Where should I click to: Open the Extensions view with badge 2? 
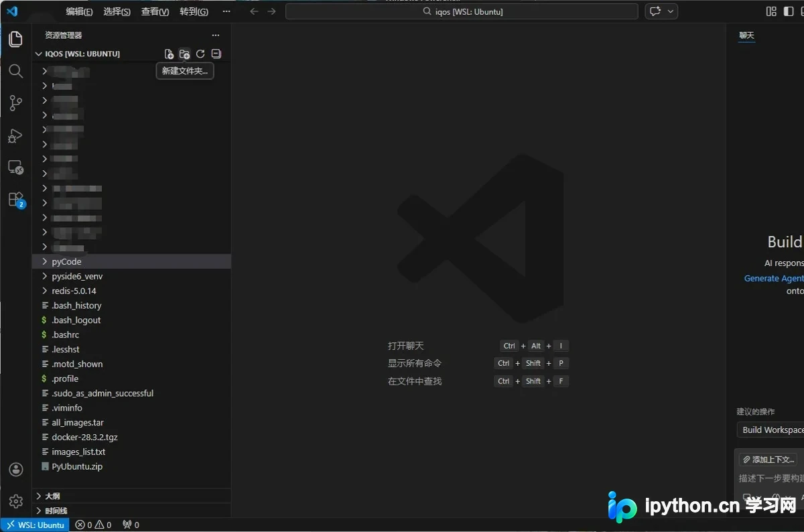pyautogui.click(x=15, y=200)
